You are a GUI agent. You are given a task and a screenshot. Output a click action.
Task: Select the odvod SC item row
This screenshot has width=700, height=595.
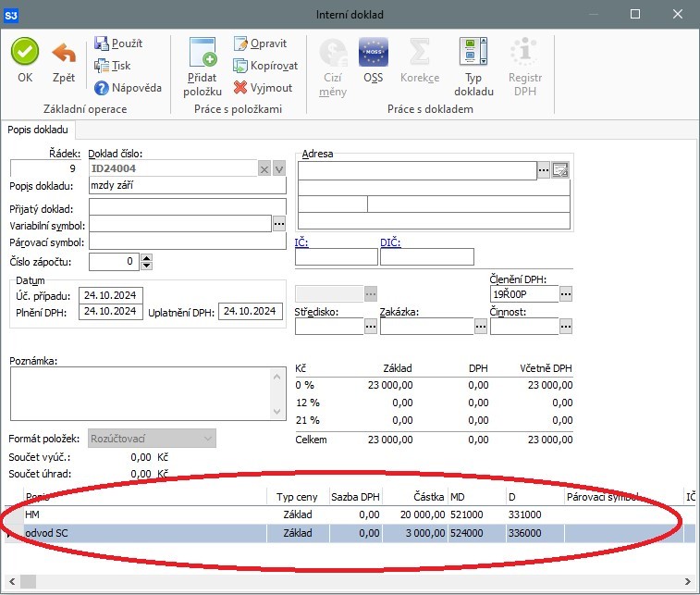[x=350, y=533]
